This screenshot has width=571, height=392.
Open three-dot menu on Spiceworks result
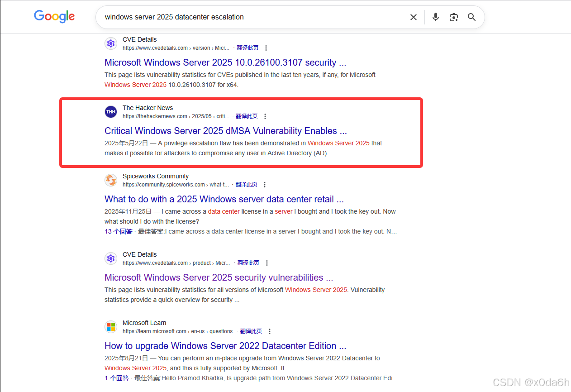click(x=265, y=185)
